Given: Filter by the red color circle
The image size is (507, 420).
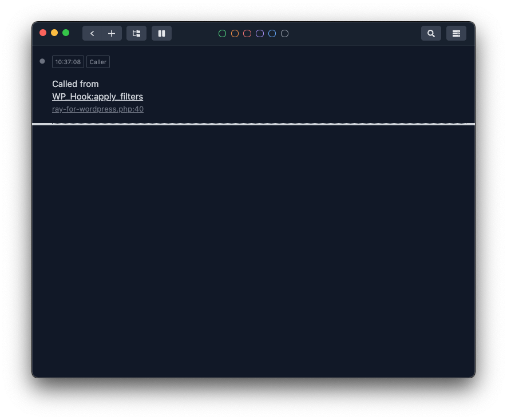Looking at the screenshot, I should coord(247,34).
